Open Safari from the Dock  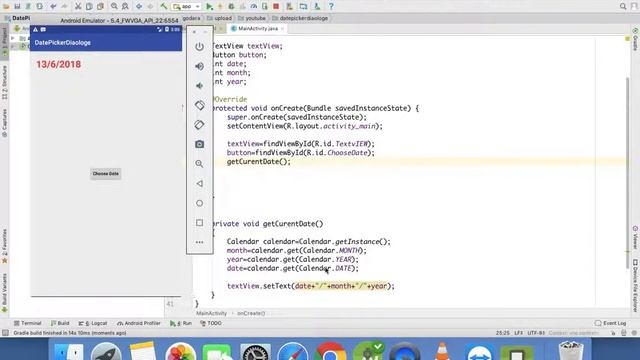292,352
